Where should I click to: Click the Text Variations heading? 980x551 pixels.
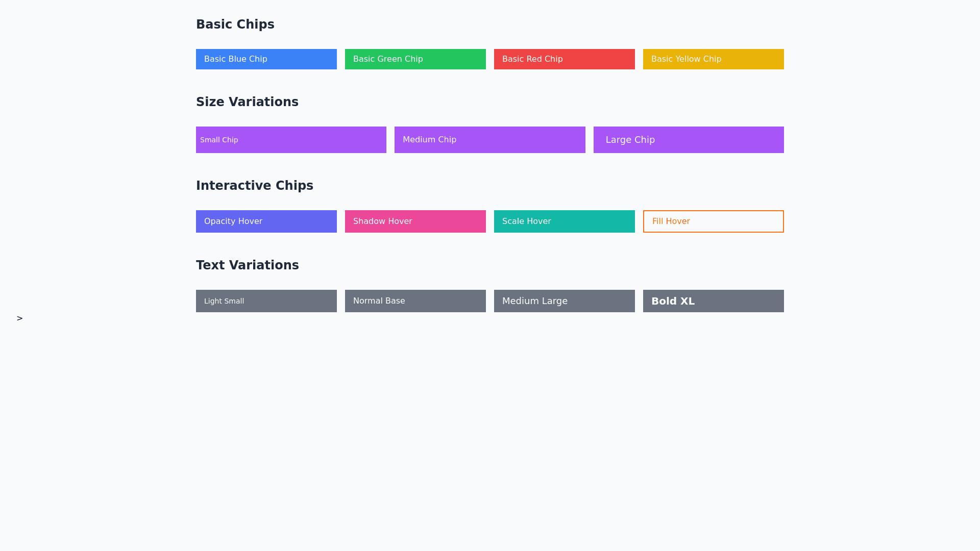click(247, 265)
